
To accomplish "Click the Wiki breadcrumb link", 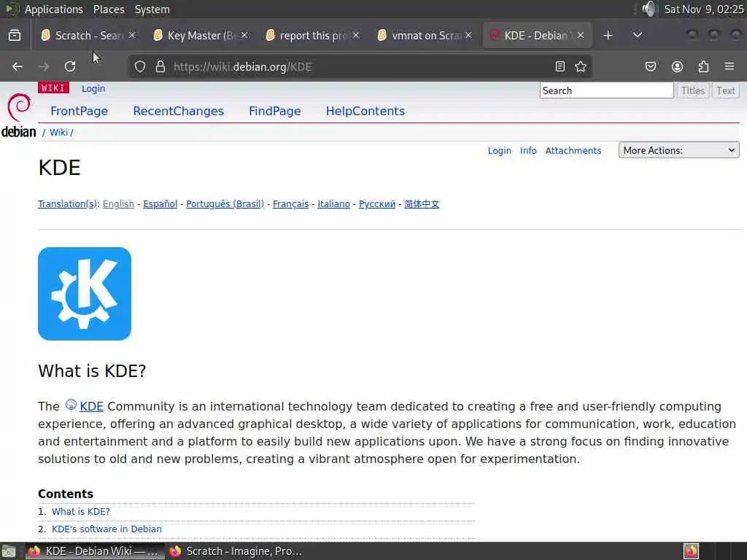I will click(58, 133).
